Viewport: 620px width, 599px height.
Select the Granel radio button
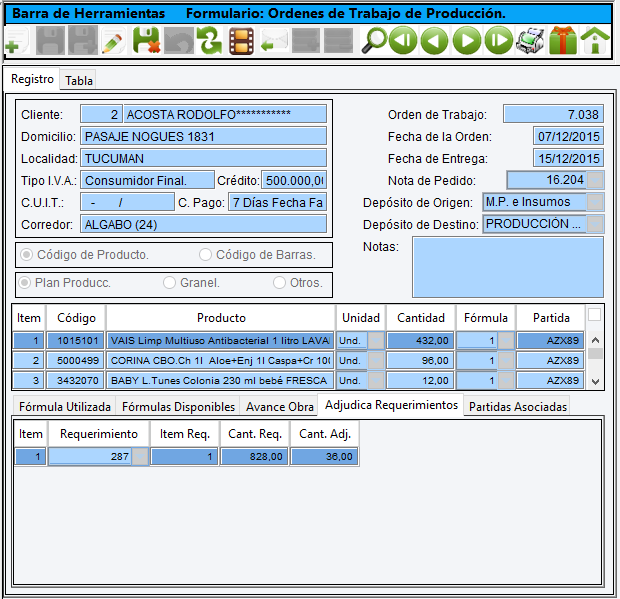pos(169,283)
